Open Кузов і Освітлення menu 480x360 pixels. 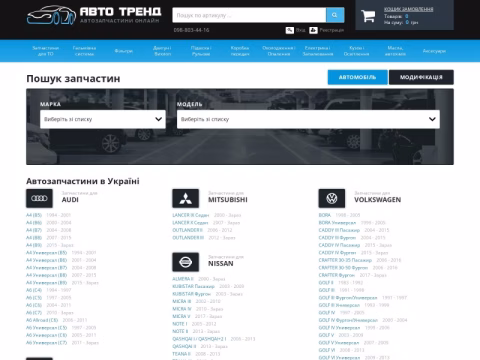(x=356, y=51)
